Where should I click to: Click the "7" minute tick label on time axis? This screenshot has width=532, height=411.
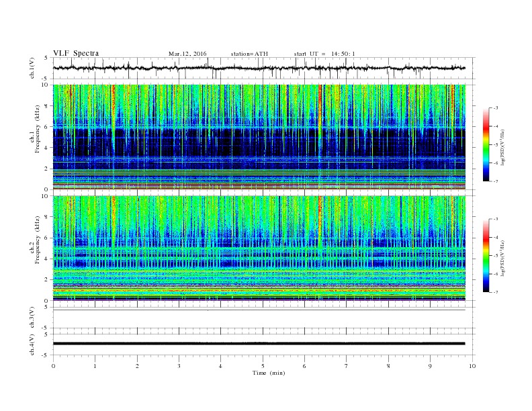click(x=347, y=366)
